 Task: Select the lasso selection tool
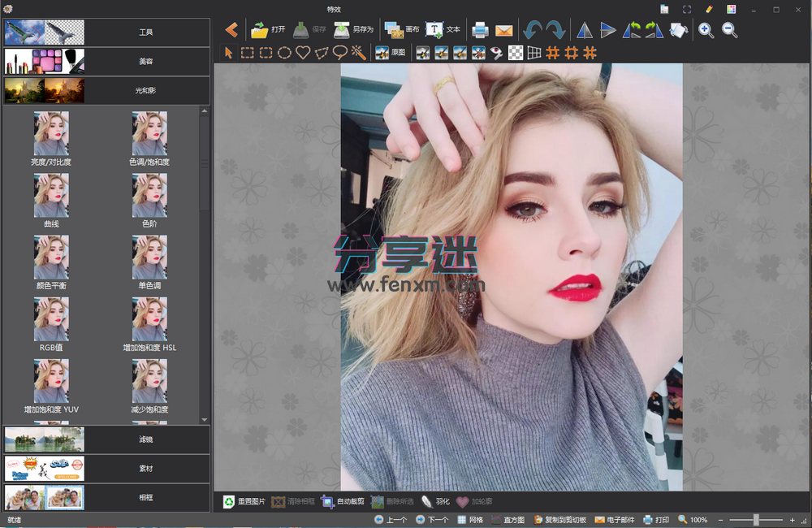340,52
